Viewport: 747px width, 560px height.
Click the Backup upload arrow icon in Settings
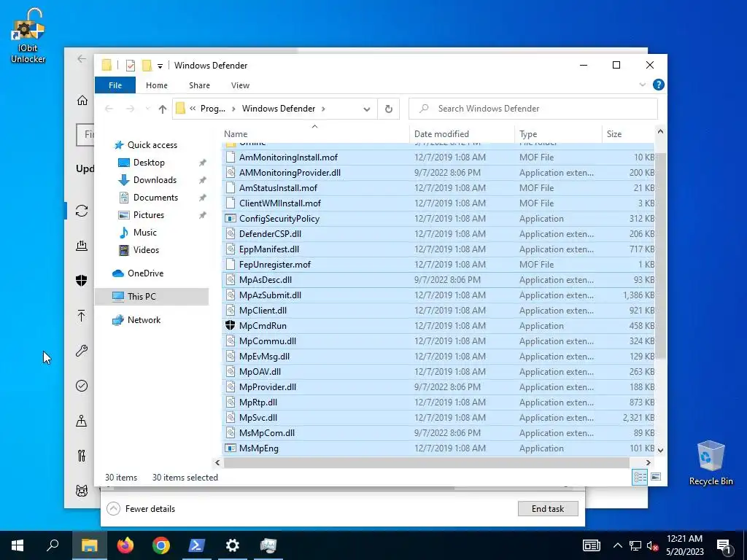click(x=82, y=316)
